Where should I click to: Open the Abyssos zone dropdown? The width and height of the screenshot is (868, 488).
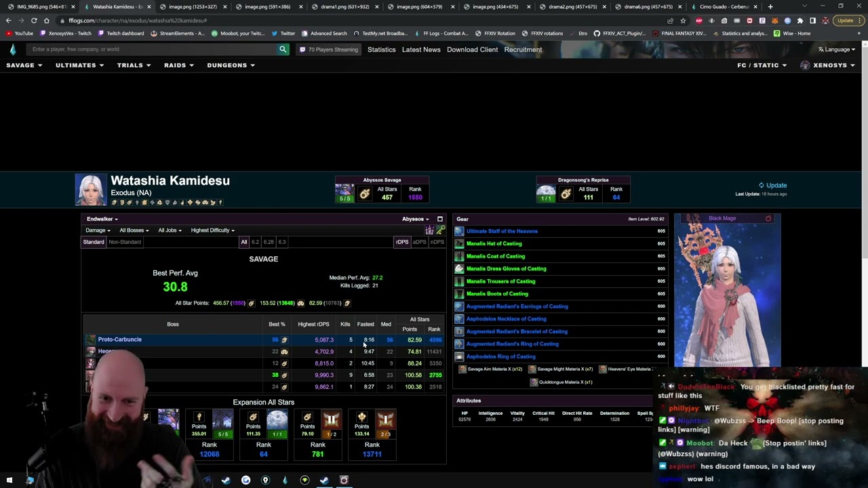415,219
